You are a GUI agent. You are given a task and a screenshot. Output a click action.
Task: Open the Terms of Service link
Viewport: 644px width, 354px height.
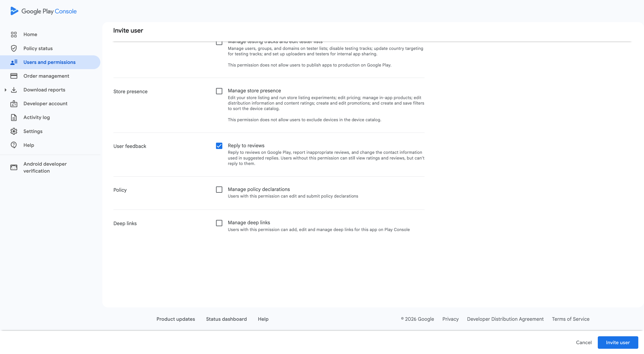coord(570,319)
